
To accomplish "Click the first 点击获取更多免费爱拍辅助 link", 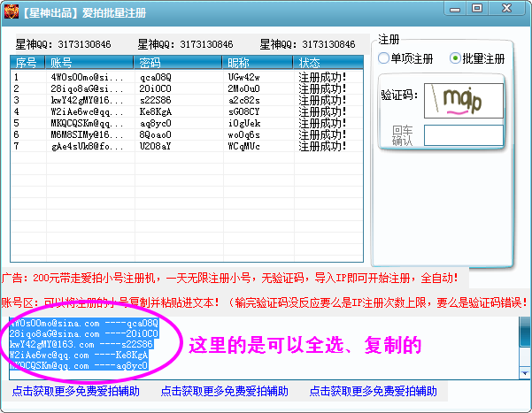I will [x=75, y=391].
